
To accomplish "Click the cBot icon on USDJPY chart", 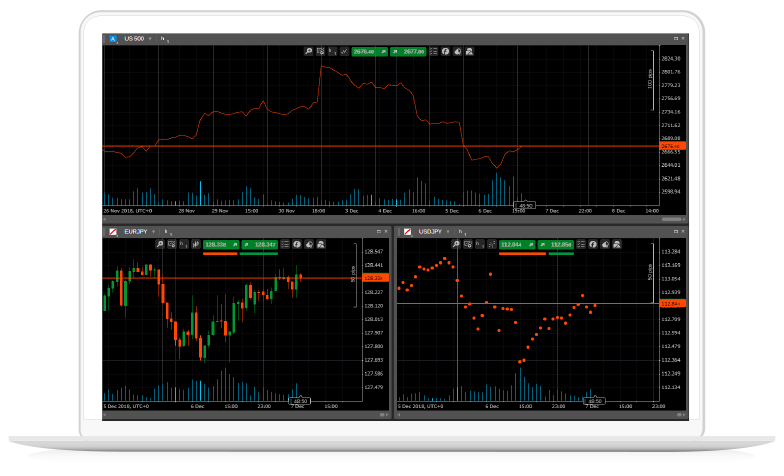I will 605,244.
